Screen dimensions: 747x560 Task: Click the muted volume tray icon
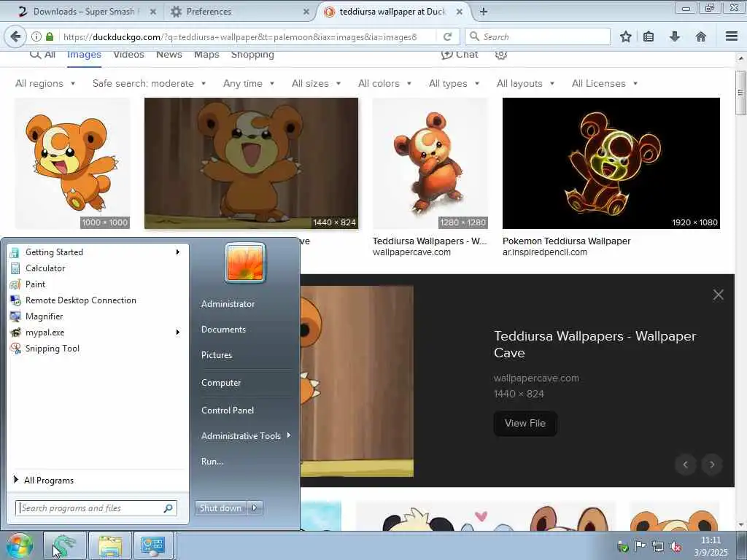pyautogui.click(x=675, y=546)
